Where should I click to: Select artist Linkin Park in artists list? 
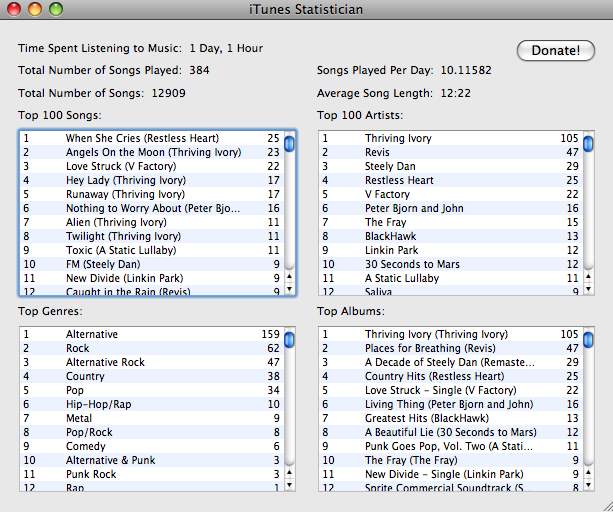(x=451, y=250)
